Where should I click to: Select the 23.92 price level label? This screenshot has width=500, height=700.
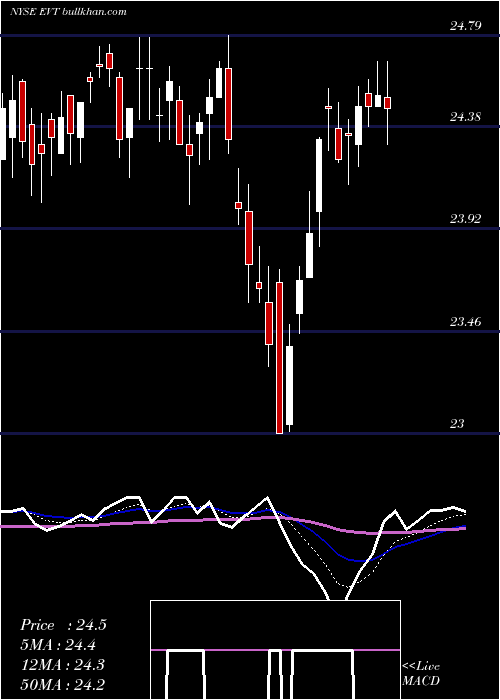point(466,219)
